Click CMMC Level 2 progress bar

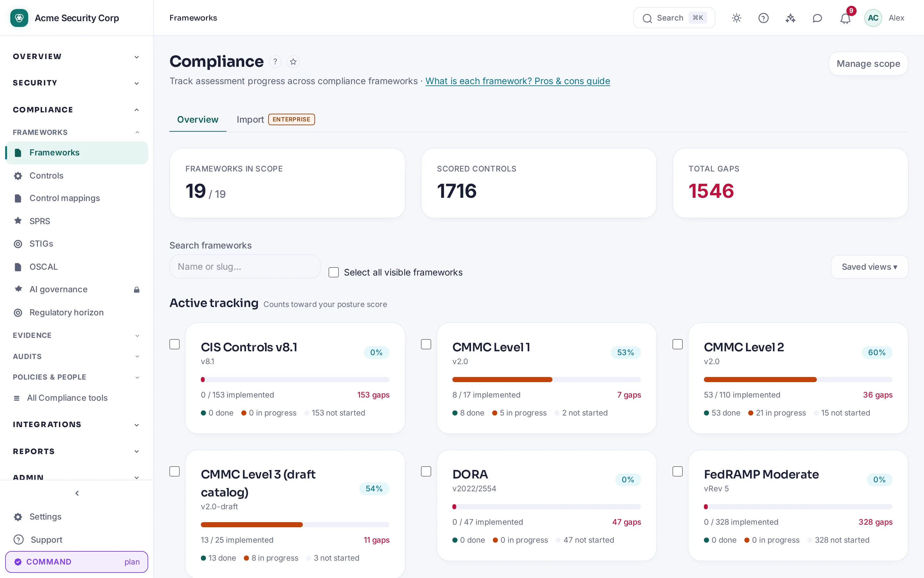(798, 380)
